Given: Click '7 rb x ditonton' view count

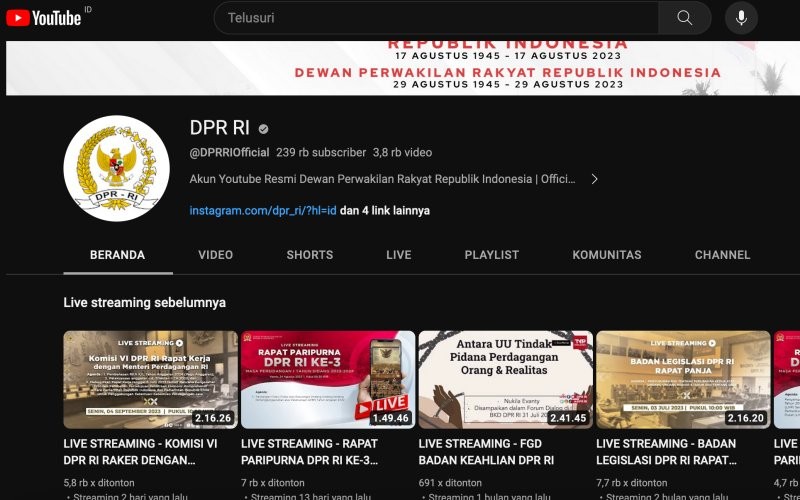Looking at the screenshot, I should [272, 483].
